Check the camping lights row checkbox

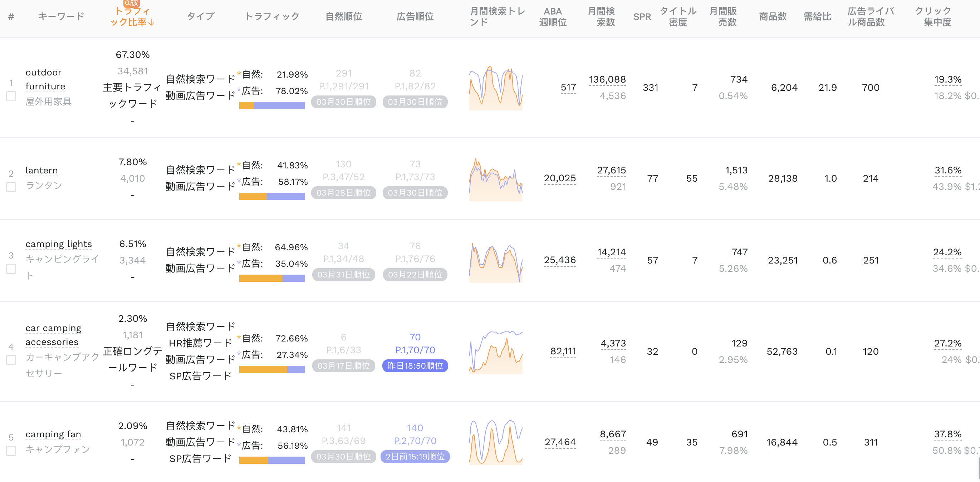[11, 269]
